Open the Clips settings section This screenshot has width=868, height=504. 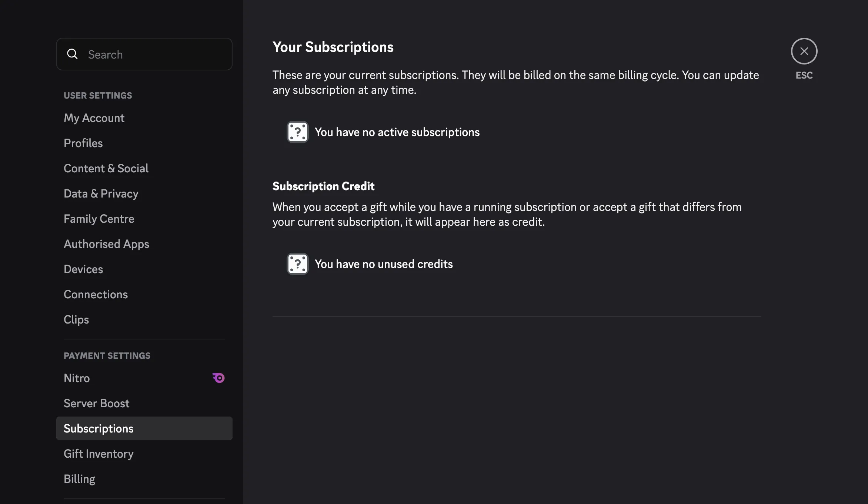76,319
